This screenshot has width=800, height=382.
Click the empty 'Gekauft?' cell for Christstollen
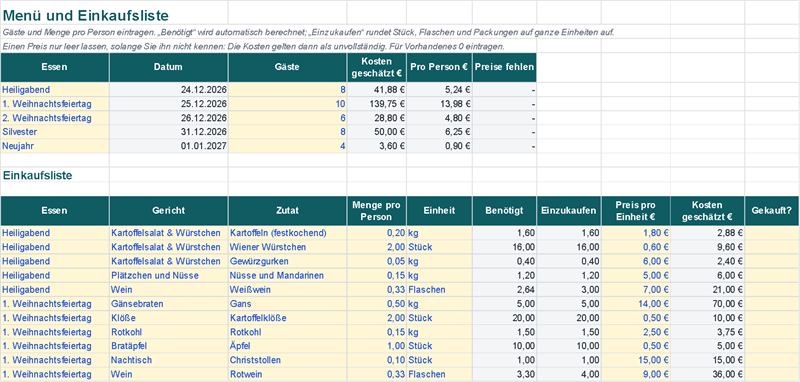tap(771, 360)
